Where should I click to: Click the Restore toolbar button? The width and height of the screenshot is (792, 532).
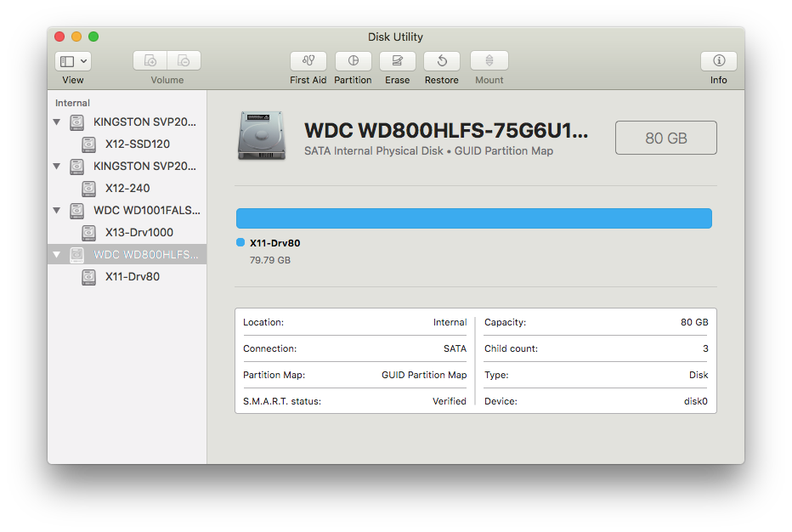pyautogui.click(x=441, y=61)
